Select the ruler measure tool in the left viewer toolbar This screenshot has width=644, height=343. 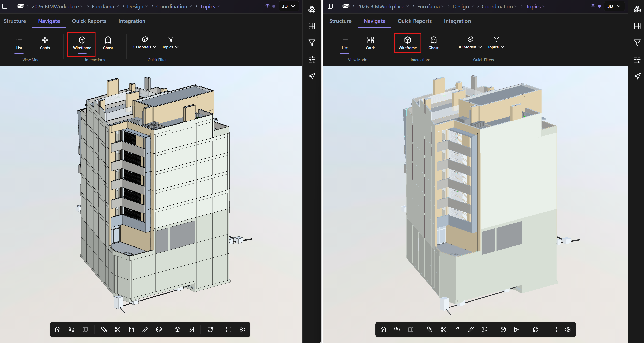click(104, 330)
